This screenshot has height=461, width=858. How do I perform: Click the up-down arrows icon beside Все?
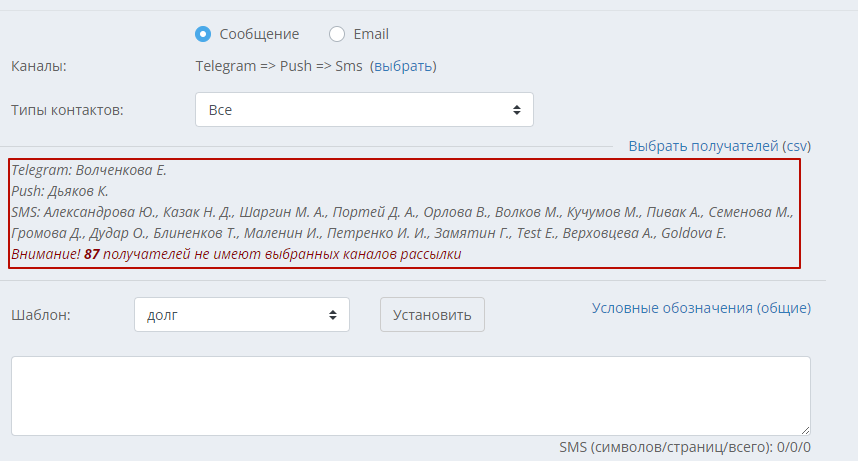pyautogui.click(x=517, y=110)
